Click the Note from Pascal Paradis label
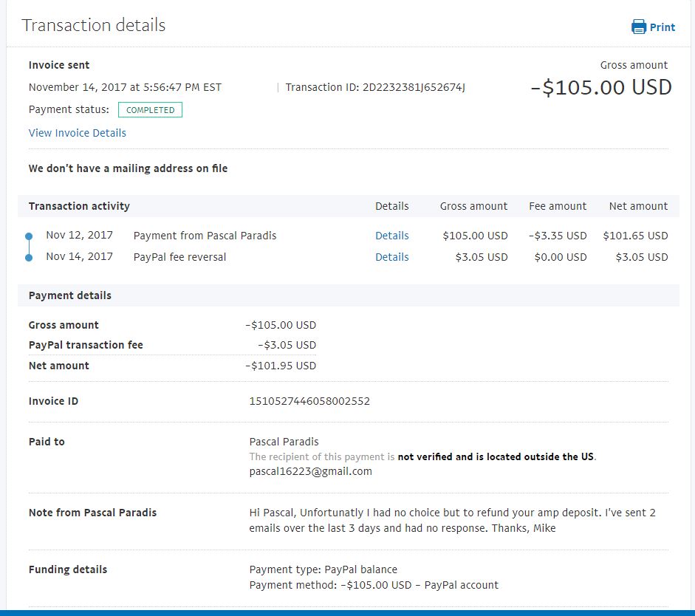Viewport: 695px width, 616px height. (x=92, y=513)
